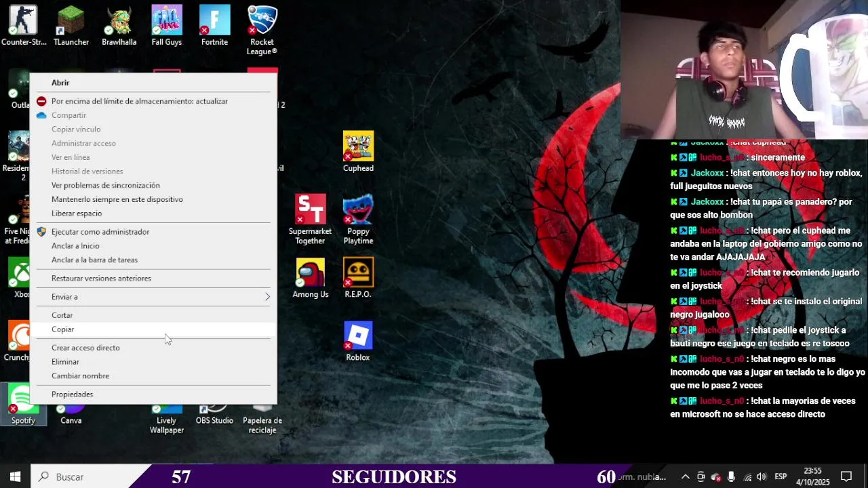Select the R.E.P.O. desktop icon
The height and width of the screenshot is (488, 868).
[358, 278]
